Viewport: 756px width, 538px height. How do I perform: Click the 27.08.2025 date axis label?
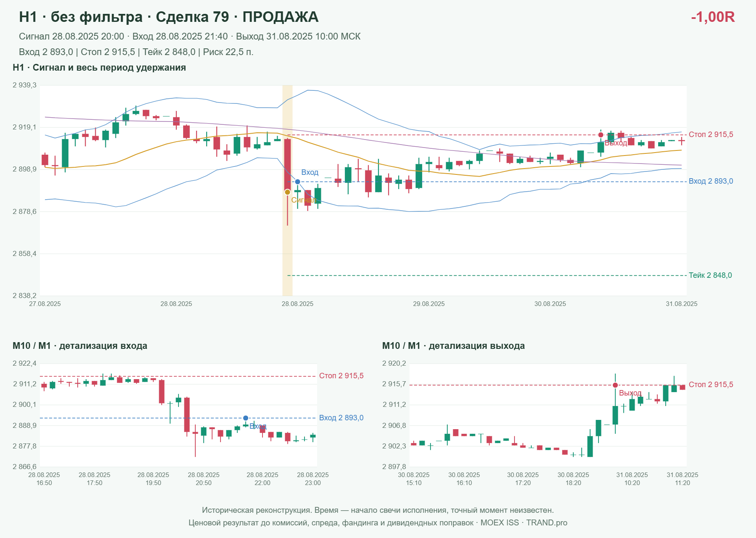click(x=45, y=304)
